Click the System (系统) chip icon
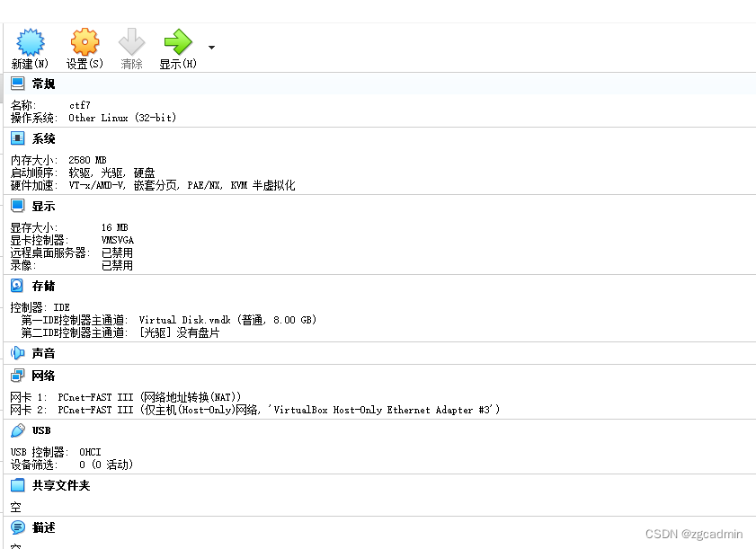Screen dimensions: 756x549 [18, 138]
